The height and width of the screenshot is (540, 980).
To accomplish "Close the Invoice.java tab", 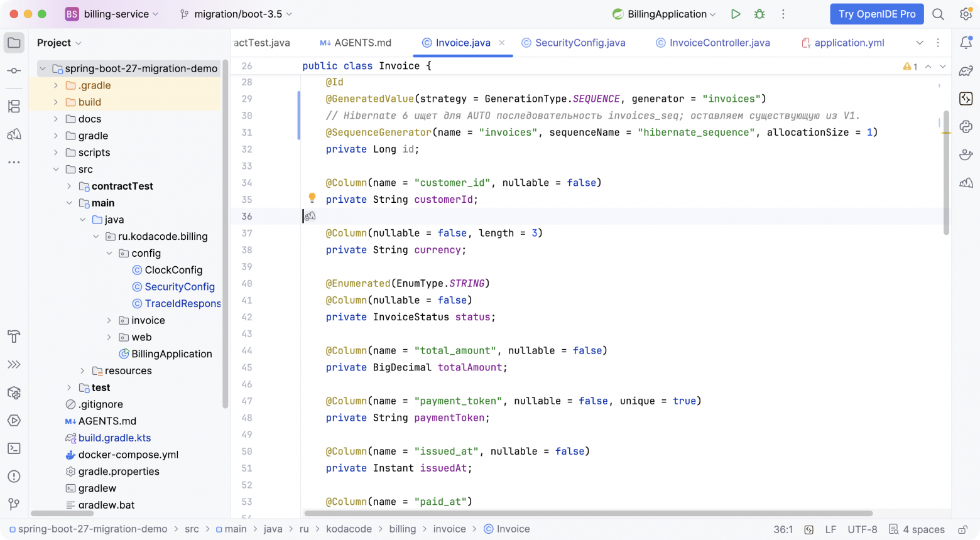I will (x=502, y=43).
